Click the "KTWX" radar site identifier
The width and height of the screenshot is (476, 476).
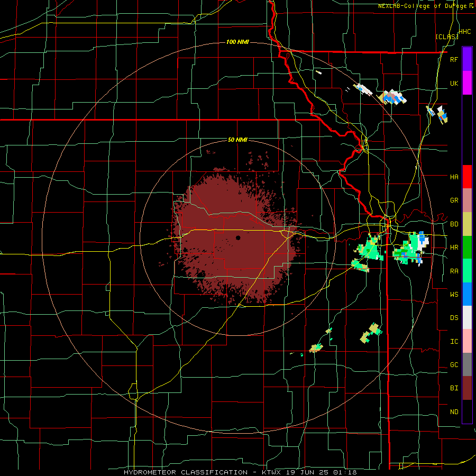pyautogui.click(x=271, y=472)
